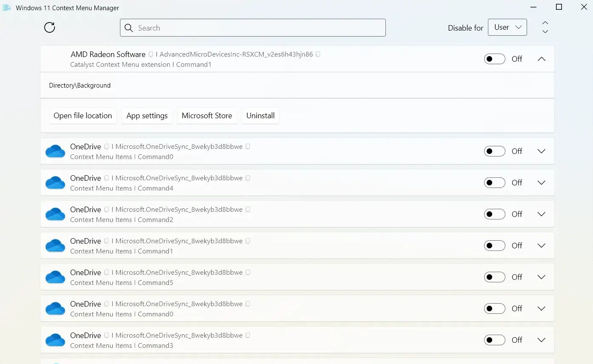This screenshot has width=593, height=364.
Task: Click the Disable for label
Action: tap(465, 28)
